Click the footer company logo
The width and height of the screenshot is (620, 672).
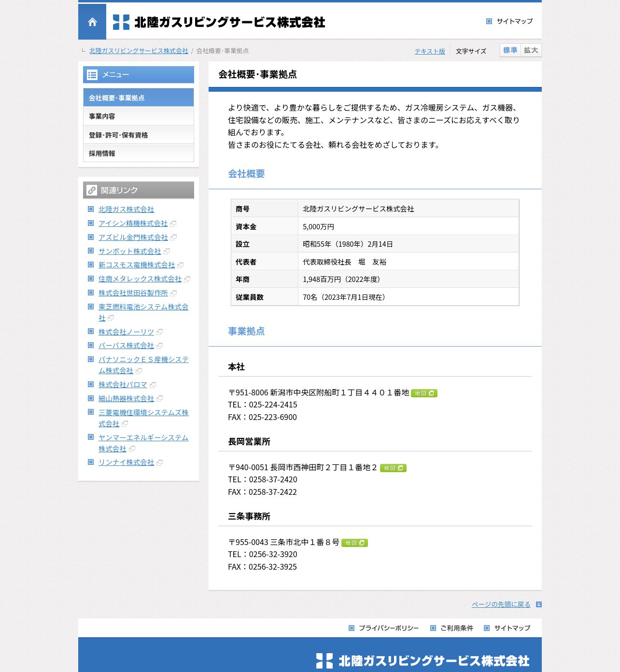(423, 661)
